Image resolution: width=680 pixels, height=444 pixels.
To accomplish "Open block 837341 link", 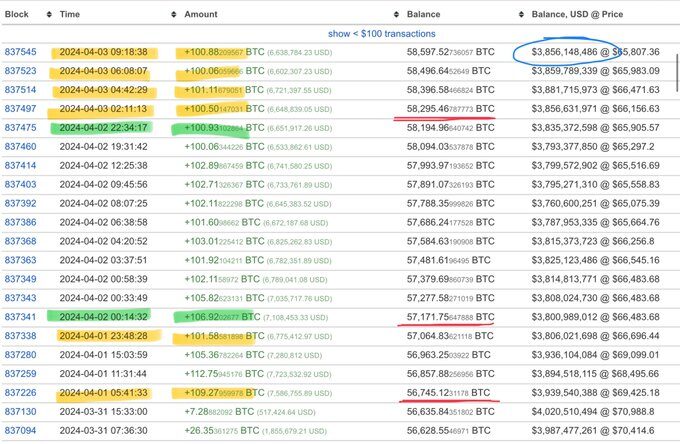I will (x=21, y=316).
